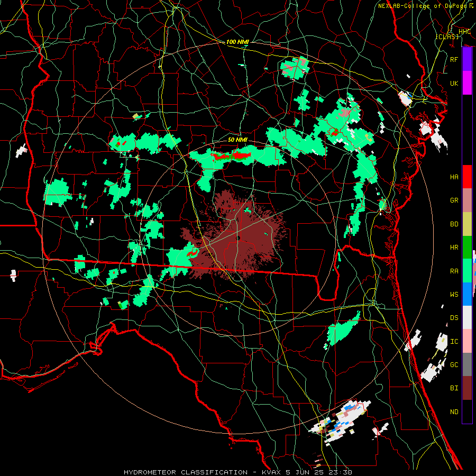Click the GR legend label
Viewport: 476px width, 476px height.
click(454, 200)
